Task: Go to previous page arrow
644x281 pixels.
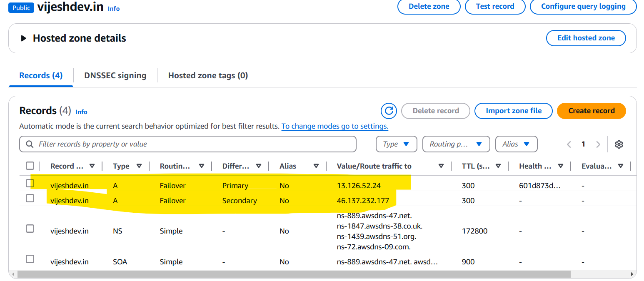Action: pos(569,144)
